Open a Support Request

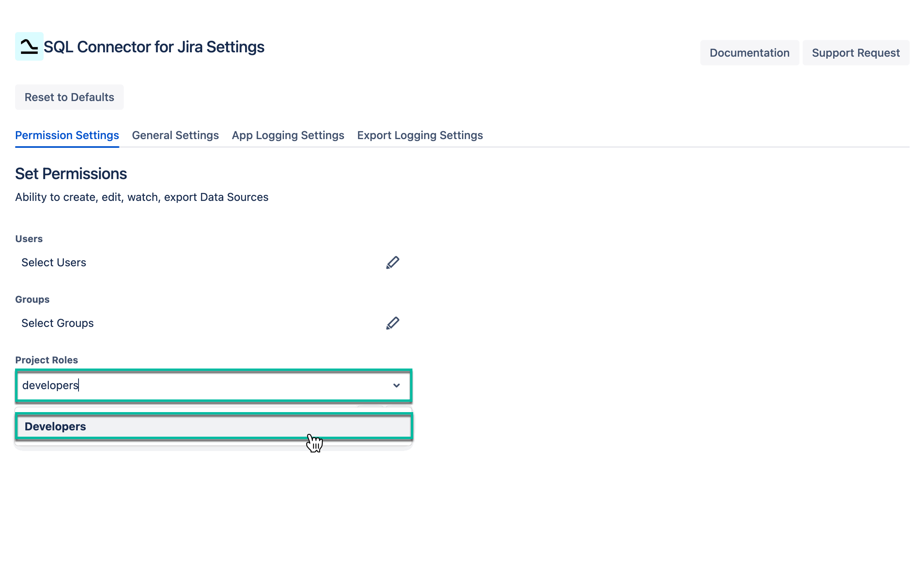coord(856,52)
